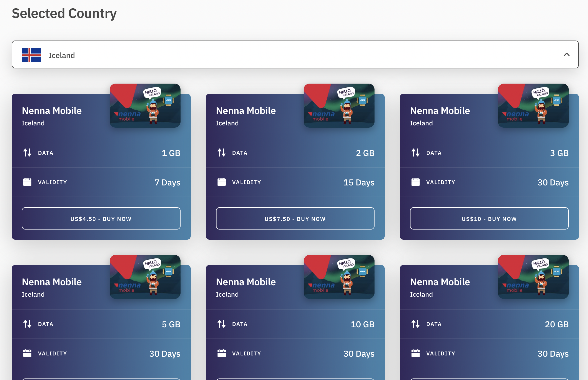The image size is (588, 380).
Task: Open Nenna Mobile thumbnail on 1 GB card
Action: pyautogui.click(x=145, y=106)
